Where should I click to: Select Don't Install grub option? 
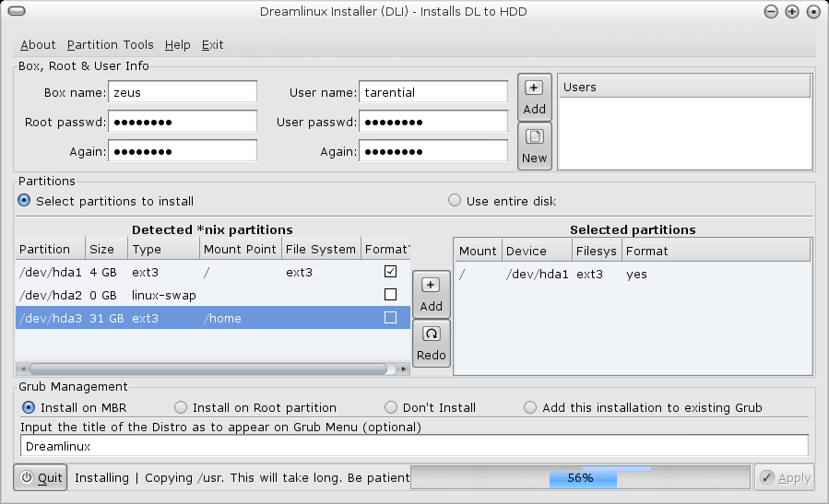pyautogui.click(x=391, y=407)
